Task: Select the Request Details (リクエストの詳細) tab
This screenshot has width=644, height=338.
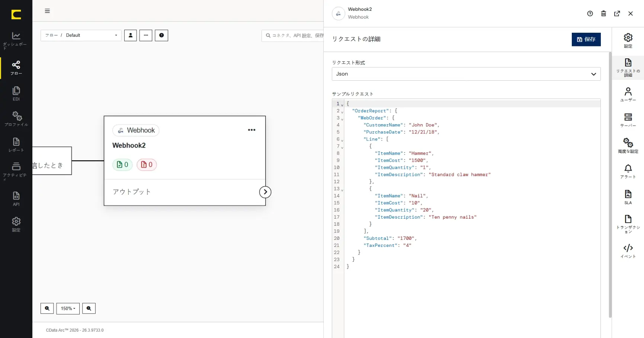Action: coord(628,68)
